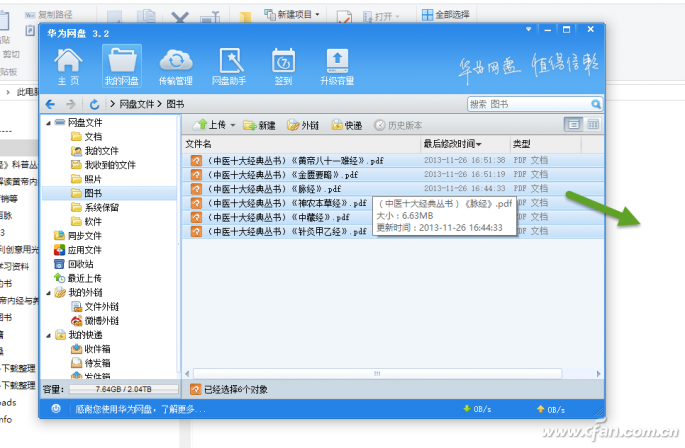Open 待发箱 under 我的快递

[x=91, y=363]
